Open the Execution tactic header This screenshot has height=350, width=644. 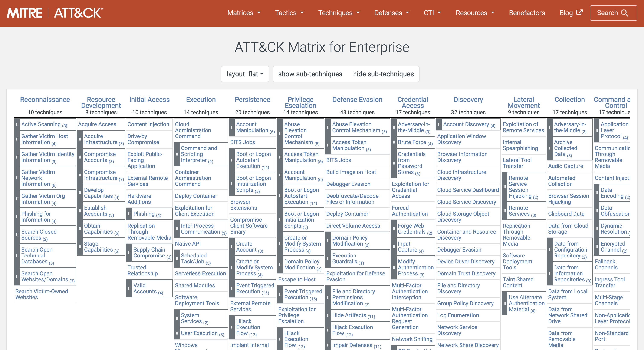click(x=201, y=100)
